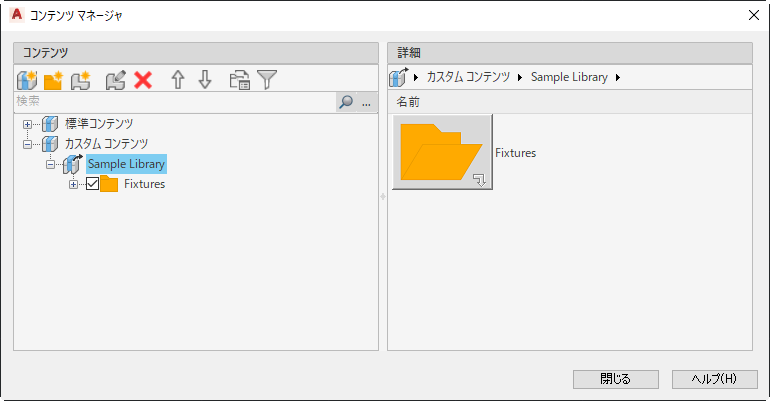
Task: Click the edit (pencil) toolbar icon
Action: coord(116,80)
